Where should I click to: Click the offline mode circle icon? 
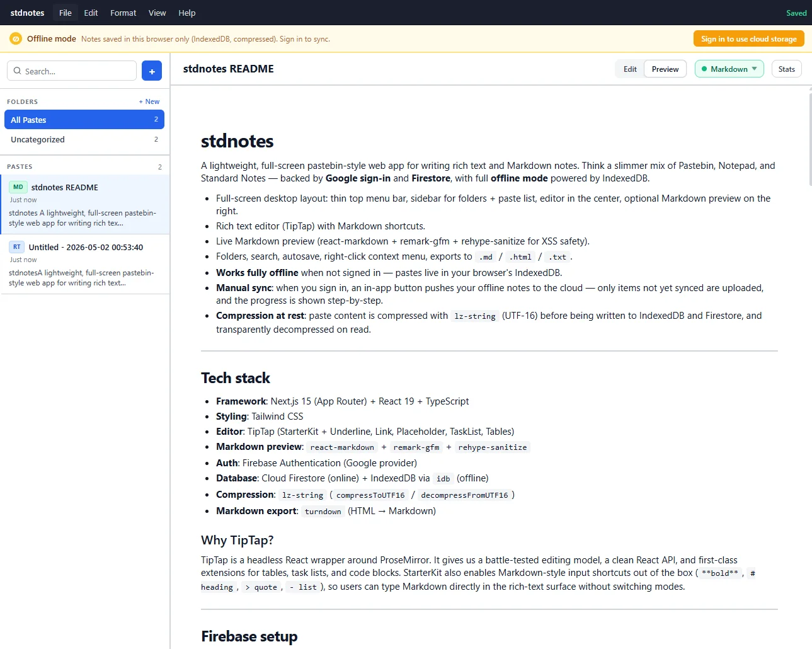[16, 38]
